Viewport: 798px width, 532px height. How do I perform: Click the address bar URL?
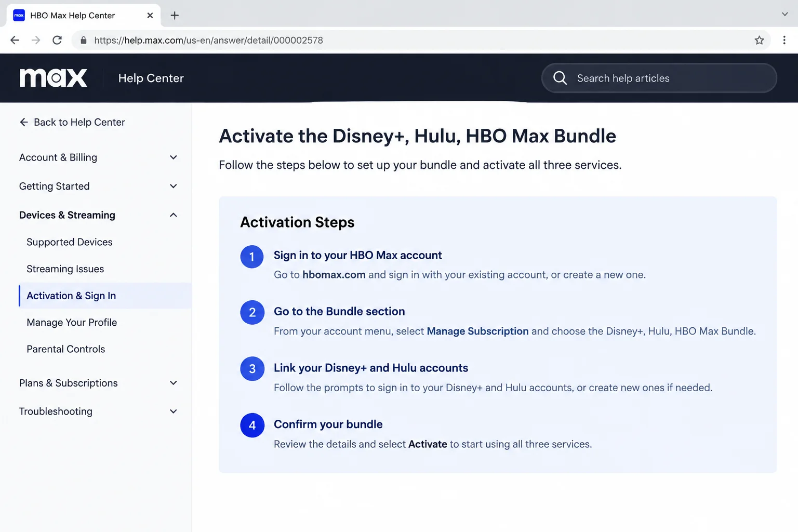208,40
